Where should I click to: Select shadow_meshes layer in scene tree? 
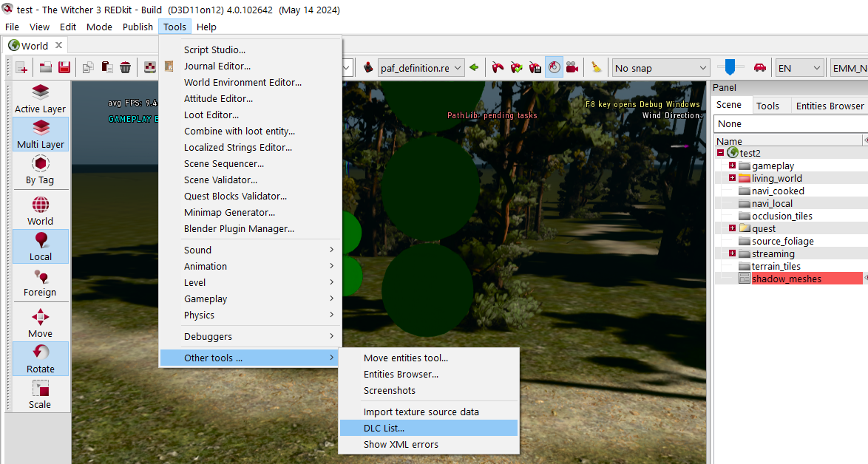787,279
